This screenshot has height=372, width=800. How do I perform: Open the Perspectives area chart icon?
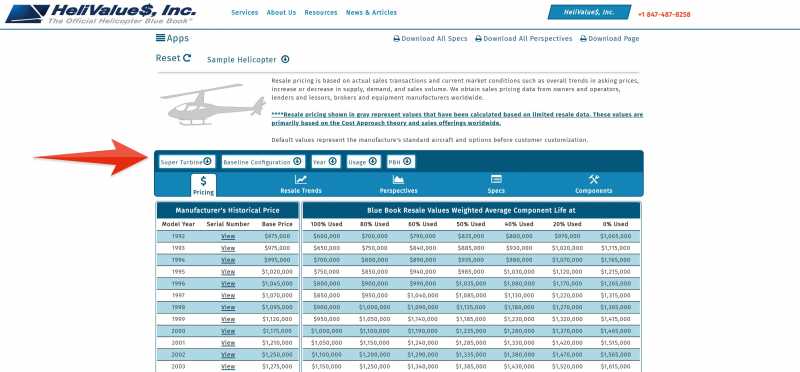tap(398, 180)
